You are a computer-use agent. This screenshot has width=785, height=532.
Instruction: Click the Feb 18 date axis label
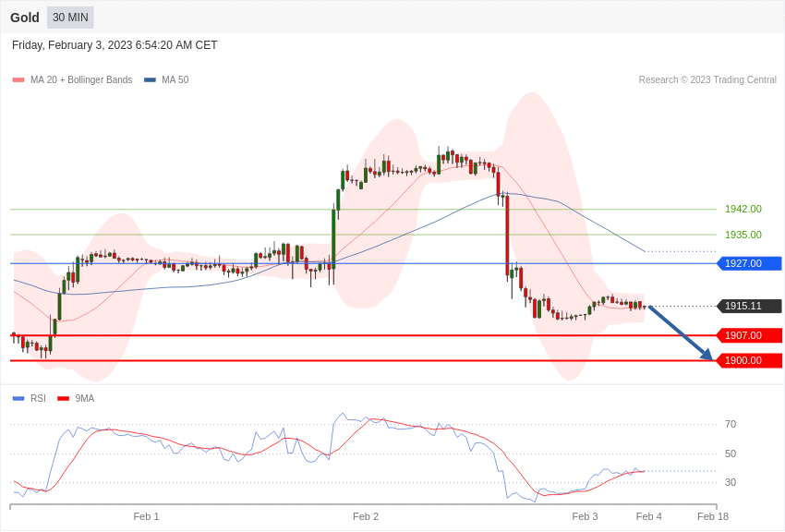coord(713,516)
